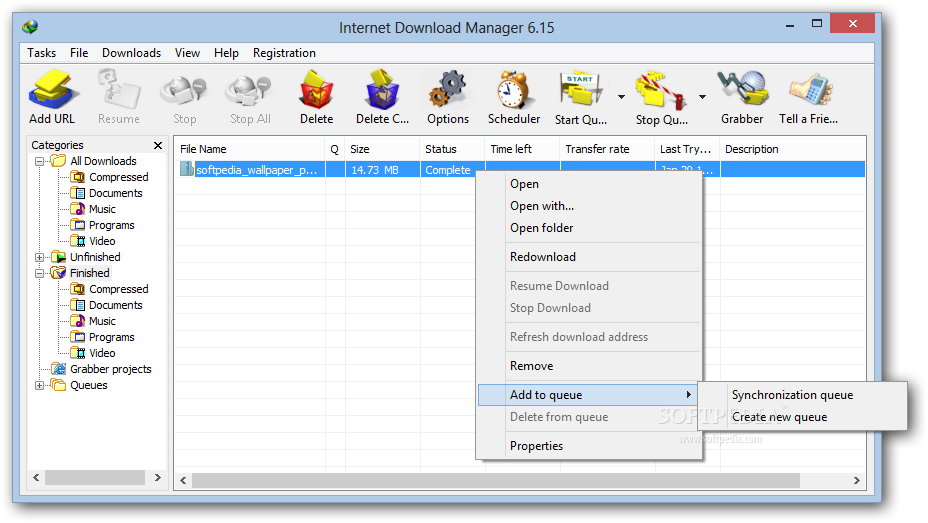
Task: Sort by the File Name column header
Action: (x=249, y=149)
